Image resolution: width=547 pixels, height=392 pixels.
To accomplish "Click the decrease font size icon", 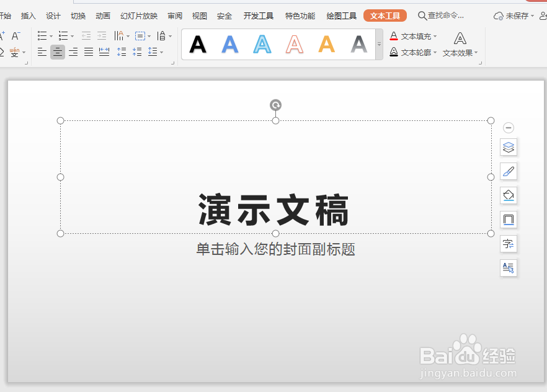I will coord(16,36).
